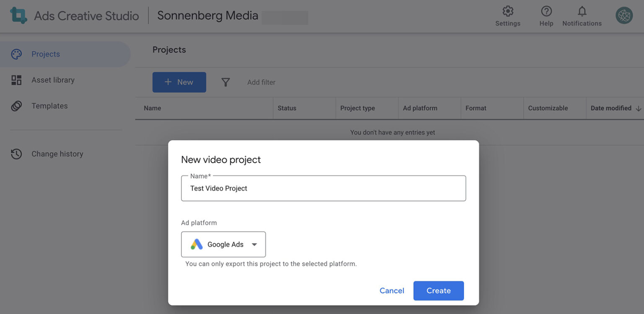Click the Date modified sort arrow
Image resolution: width=644 pixels, height=314 pixels.
(639, 108)
